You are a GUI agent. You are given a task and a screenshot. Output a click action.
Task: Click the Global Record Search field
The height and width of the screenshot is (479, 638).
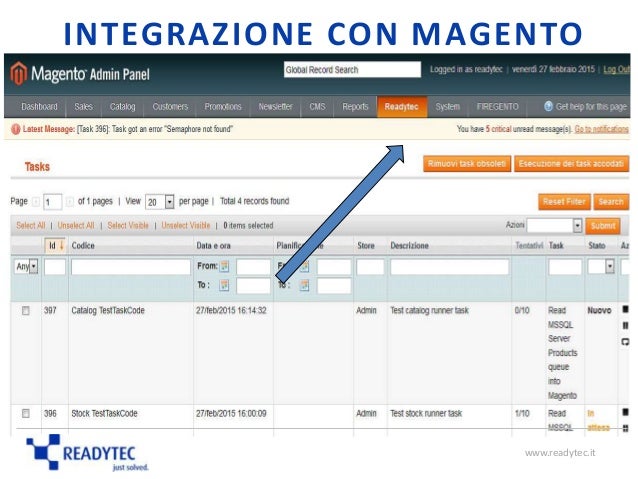pyautogui.click(x=352, y=70)
